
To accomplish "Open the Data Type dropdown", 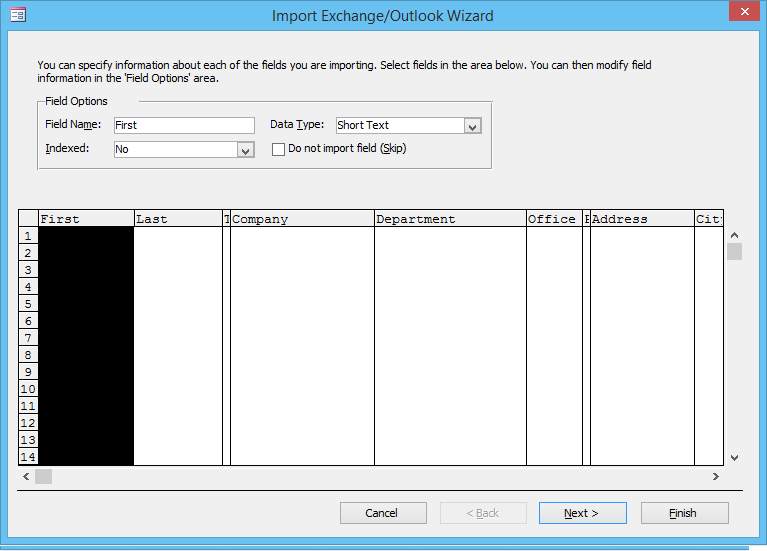I will [473, 126].
